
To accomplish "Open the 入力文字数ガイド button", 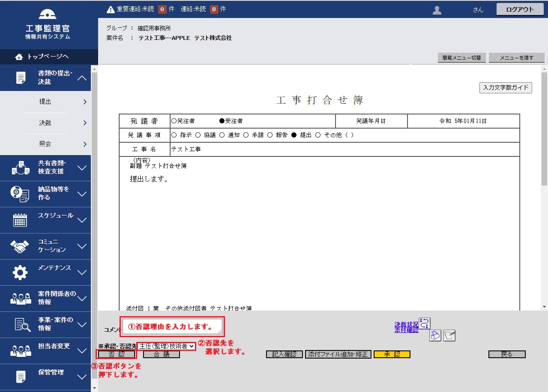I will [x=506, y=88].
